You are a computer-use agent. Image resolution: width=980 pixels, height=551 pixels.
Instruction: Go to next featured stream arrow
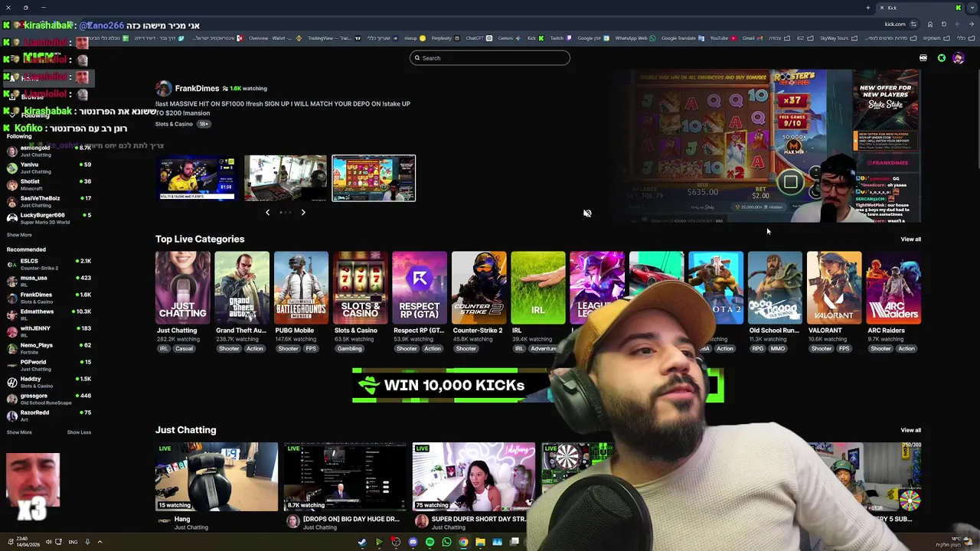pos(303,212)
